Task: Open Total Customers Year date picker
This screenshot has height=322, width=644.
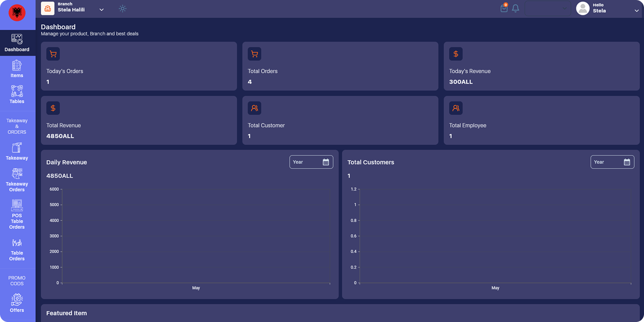Action: point(612,162)
